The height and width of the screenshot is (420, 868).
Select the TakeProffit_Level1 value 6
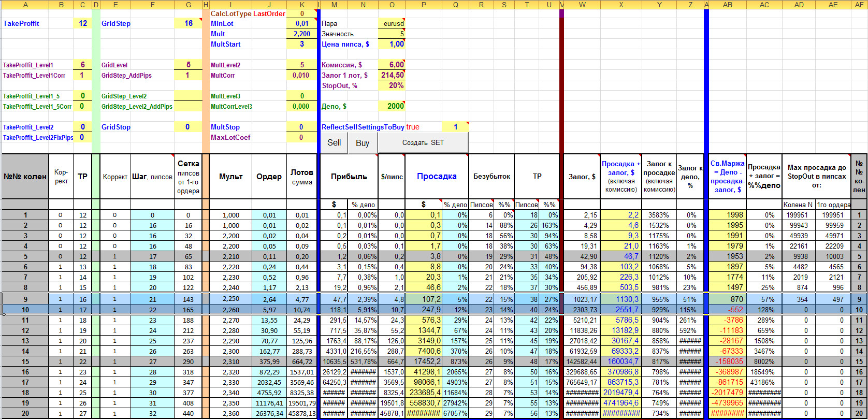click(82, 65)
